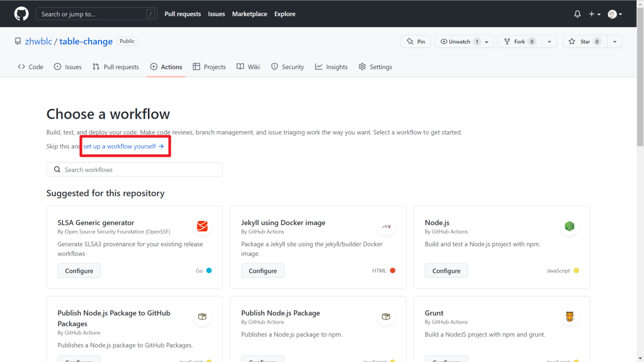Click the red HTML language dot

point(393,270)
